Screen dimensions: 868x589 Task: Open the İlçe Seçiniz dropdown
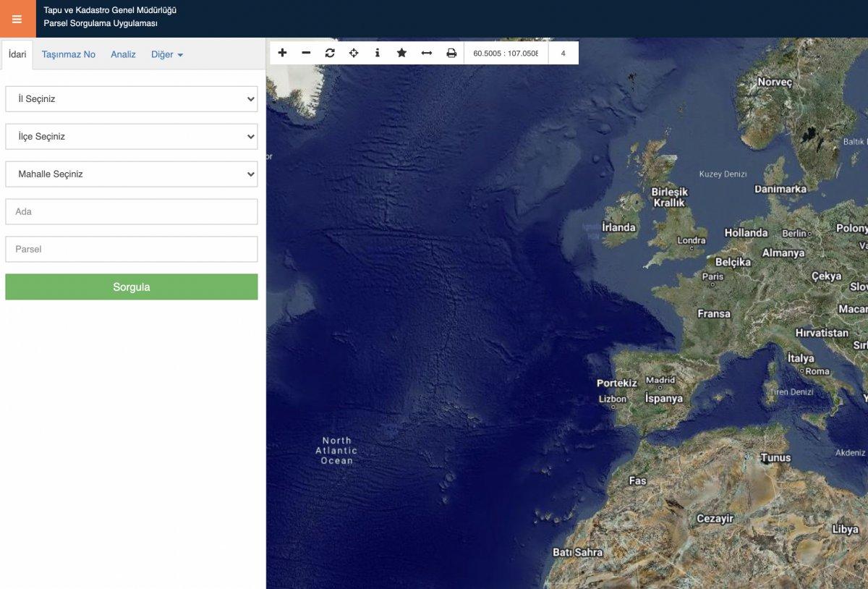tap(131, 137)
